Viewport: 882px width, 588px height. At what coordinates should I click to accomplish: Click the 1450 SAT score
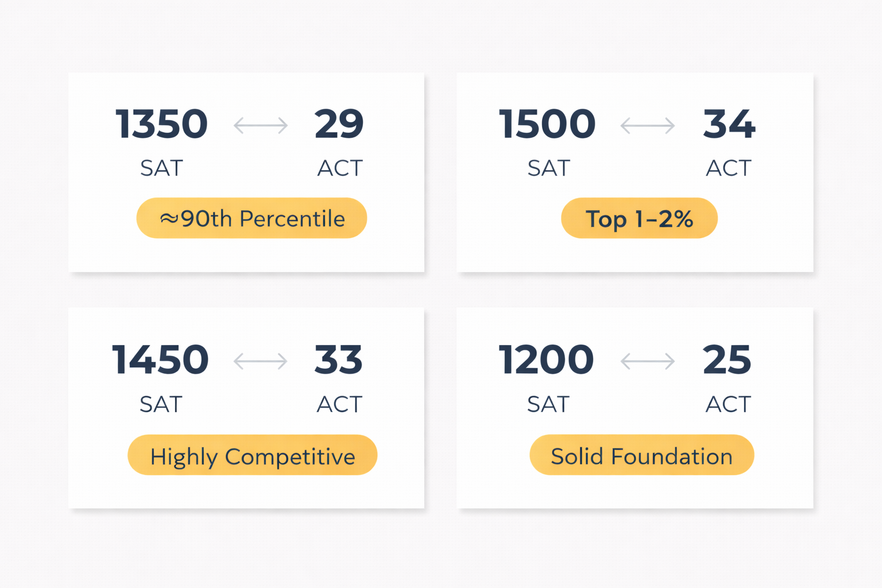160,360
